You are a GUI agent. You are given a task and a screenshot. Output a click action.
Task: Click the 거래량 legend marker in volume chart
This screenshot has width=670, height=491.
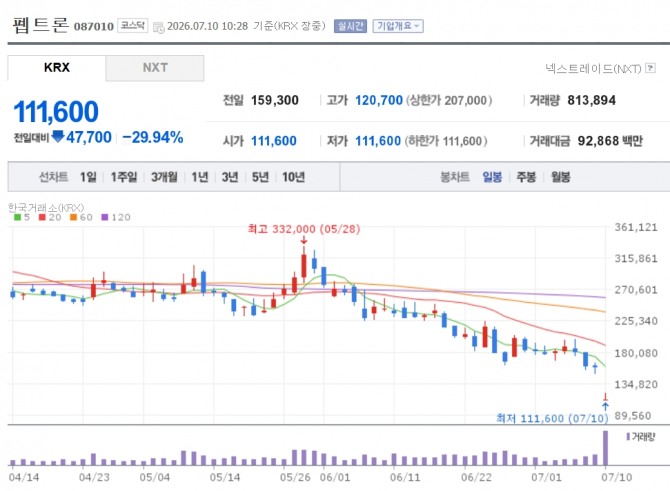click(x=628, y=437)
